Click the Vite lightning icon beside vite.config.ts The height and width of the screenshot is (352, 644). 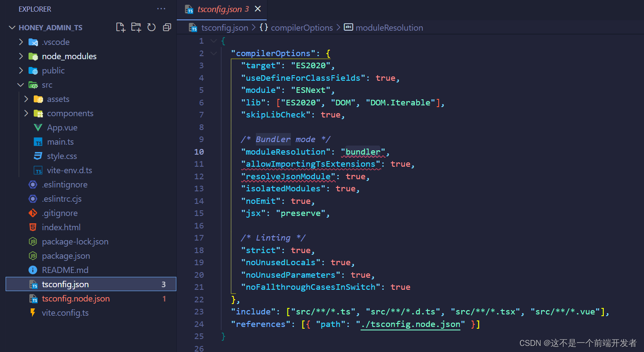pos(33,313)
